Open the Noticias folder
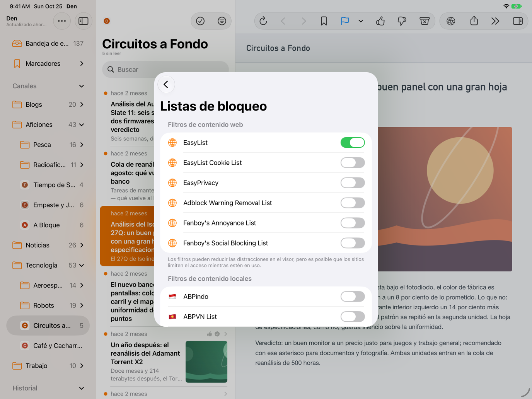532x399 pixels. tap(48, 245)
